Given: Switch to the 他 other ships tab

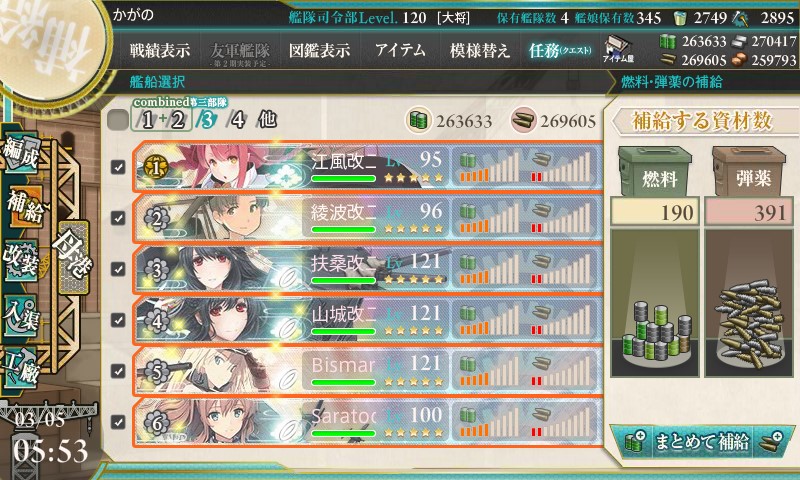Looking at the screenshot, I should 267,120.
